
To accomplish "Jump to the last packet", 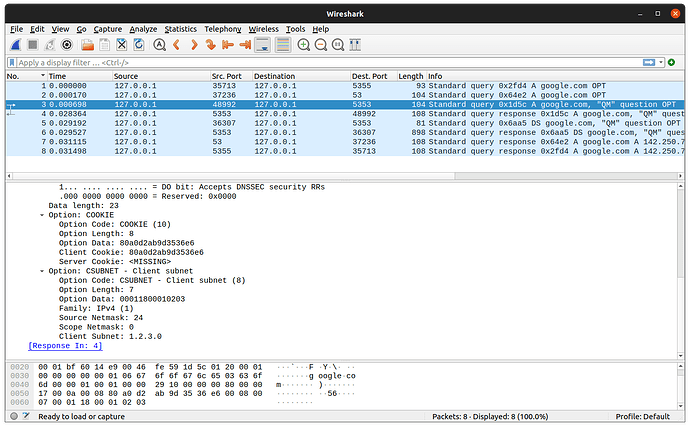I will (x=245, y=45).
